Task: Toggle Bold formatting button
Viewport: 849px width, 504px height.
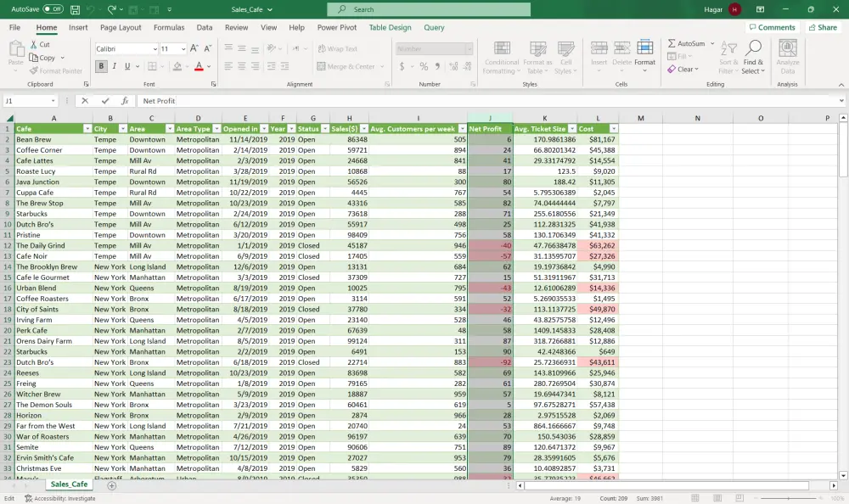Action: tap(101, 66)
